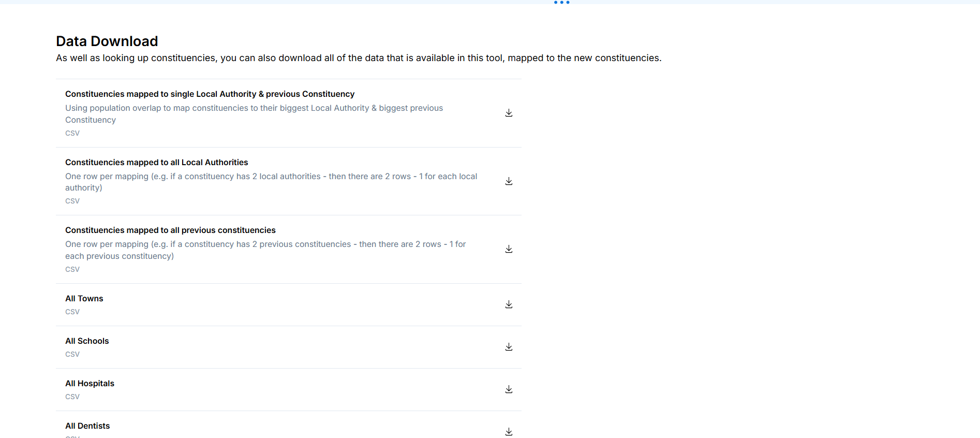Image resolution: width=980 pixels, height=438 pixels.
Task: Select the 'Constituencies mapped to all Local Authorities' title
Action: tap(156, 163)
